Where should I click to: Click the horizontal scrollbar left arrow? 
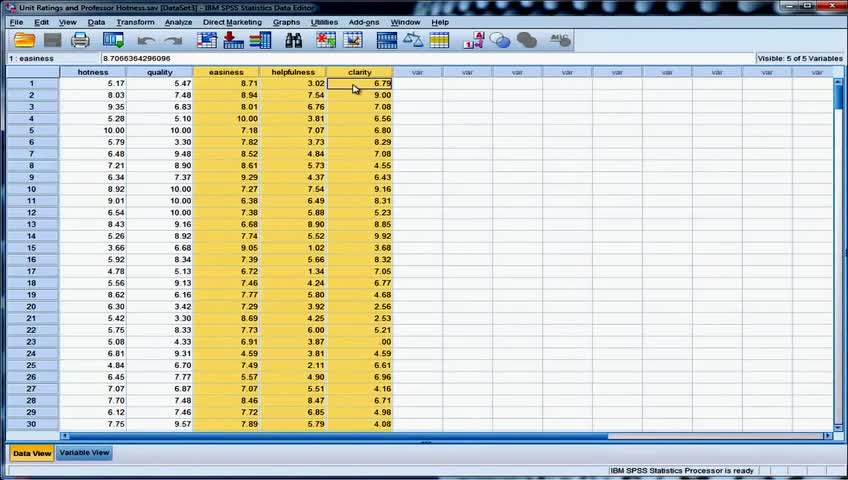coord(64,436)
